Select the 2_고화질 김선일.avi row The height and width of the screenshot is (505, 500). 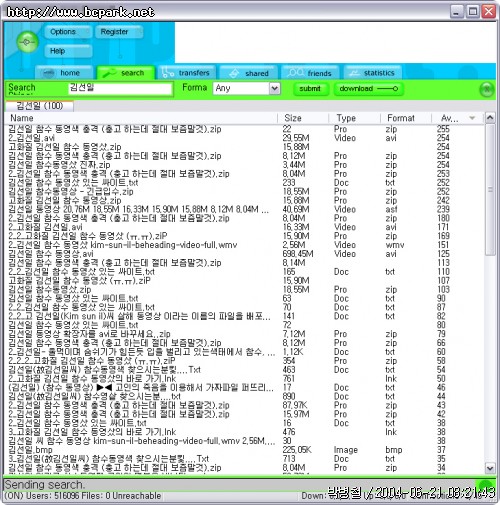pos(243,227)
